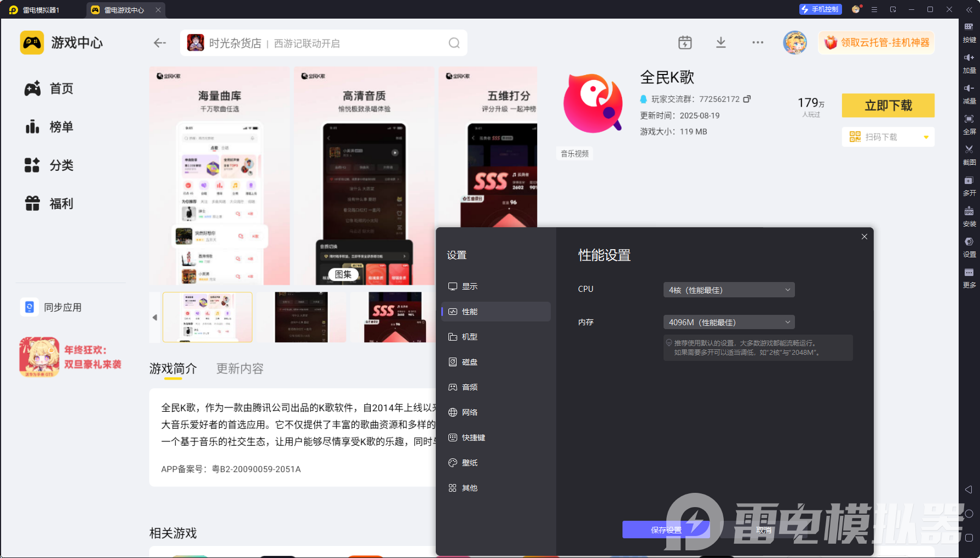Open the 按键 keymapping tool in sidebar

pyautogui.click(x=969, y=33)
